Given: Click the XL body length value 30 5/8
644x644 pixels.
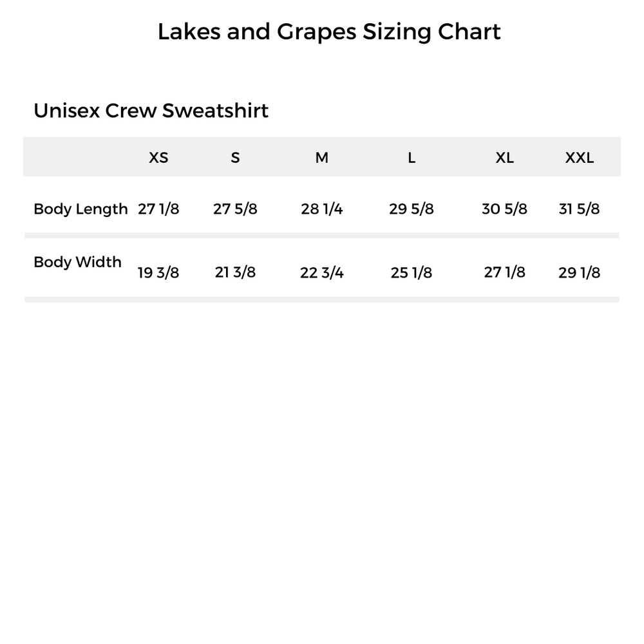Looking at the screenshot, I should pos(505,209).
